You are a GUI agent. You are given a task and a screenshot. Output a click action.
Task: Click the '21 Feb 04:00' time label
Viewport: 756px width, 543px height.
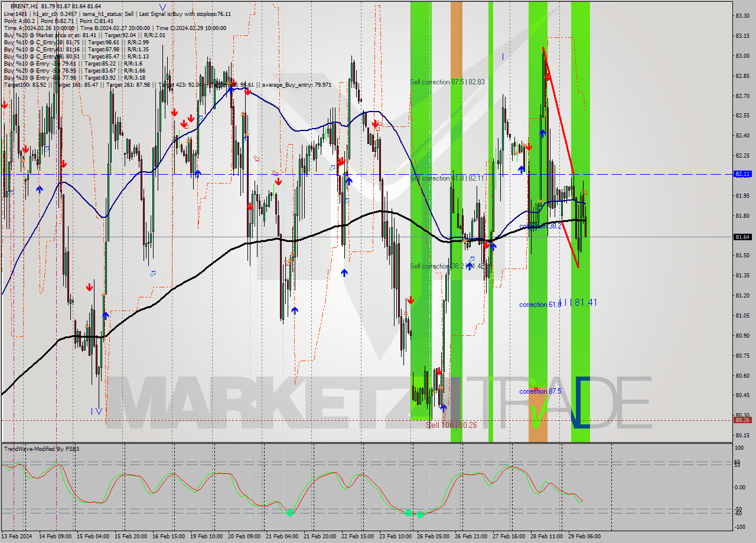point(282,536)
